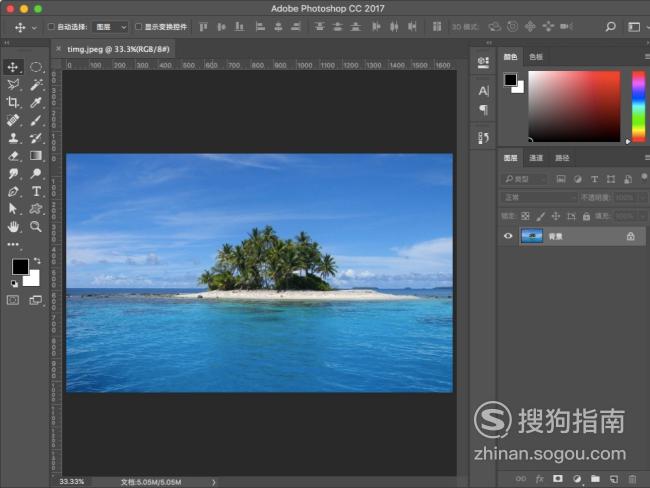Switch to the Paths tab
The image size is (650, 488).
[x=562, y=158]
